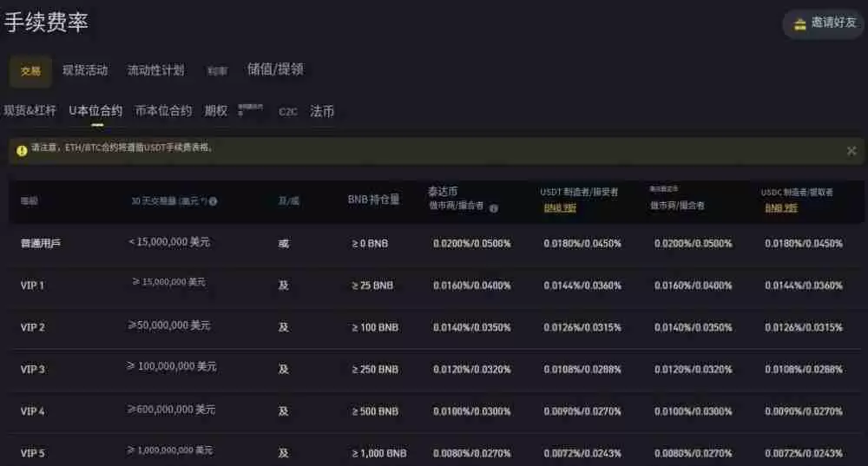Image resolution: width=868 pixels, height=466 pixels.
Task: Select the U本位合约 sub-tab
Action: coord(95,111)
